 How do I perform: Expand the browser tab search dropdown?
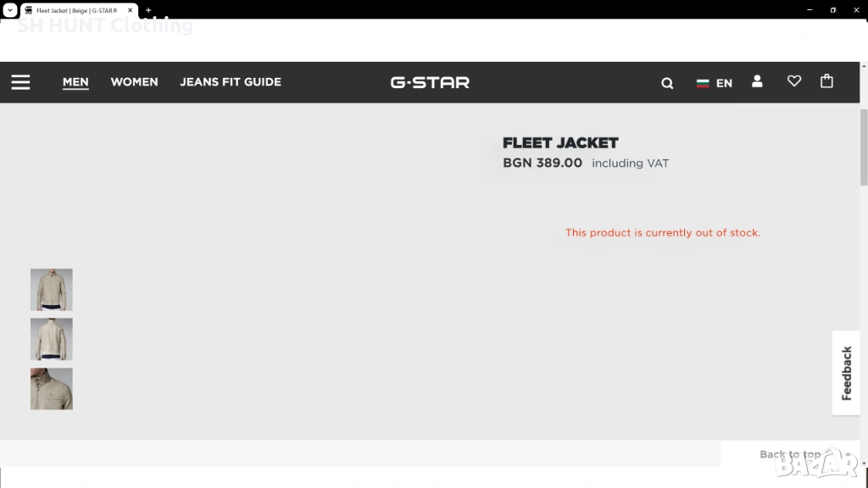coord(10,10)
